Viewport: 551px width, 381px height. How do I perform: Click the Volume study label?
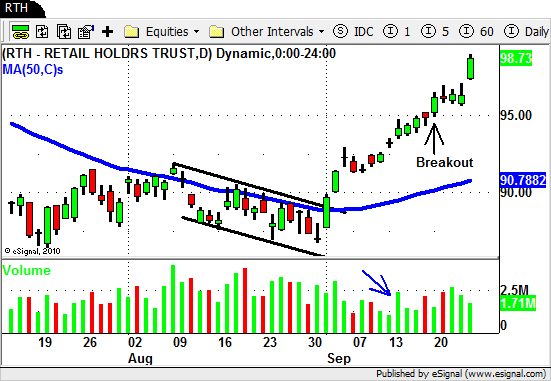pyautogui.click(x=26, y=270)
